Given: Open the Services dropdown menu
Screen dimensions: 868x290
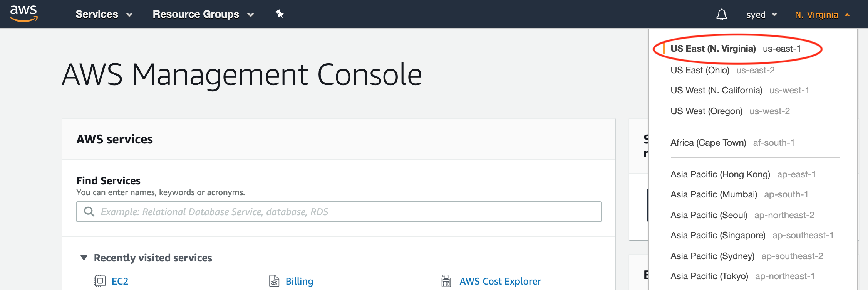Looking at the screenshot, I should (x=104, y=14).
